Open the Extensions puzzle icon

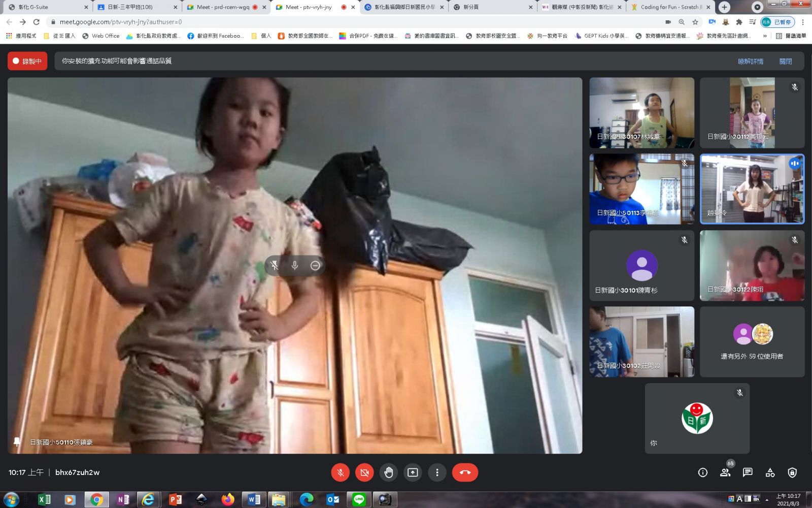tap(739, 22)
